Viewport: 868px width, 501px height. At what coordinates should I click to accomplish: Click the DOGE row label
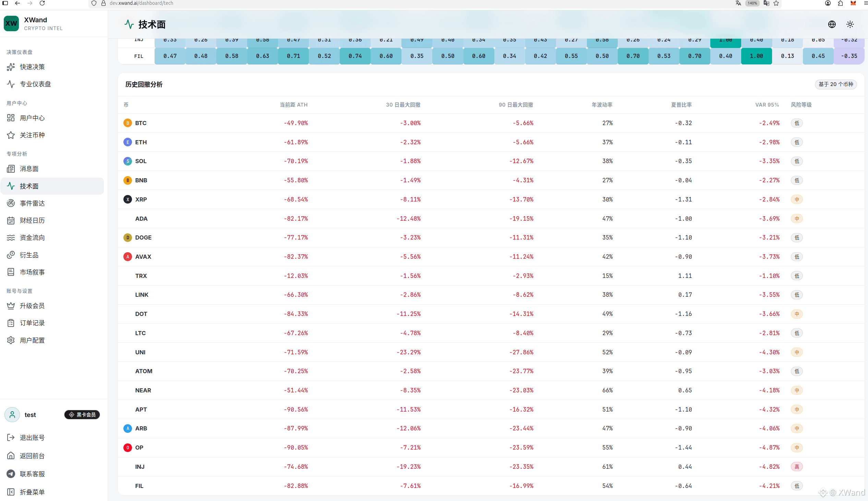tap(143, 237)
